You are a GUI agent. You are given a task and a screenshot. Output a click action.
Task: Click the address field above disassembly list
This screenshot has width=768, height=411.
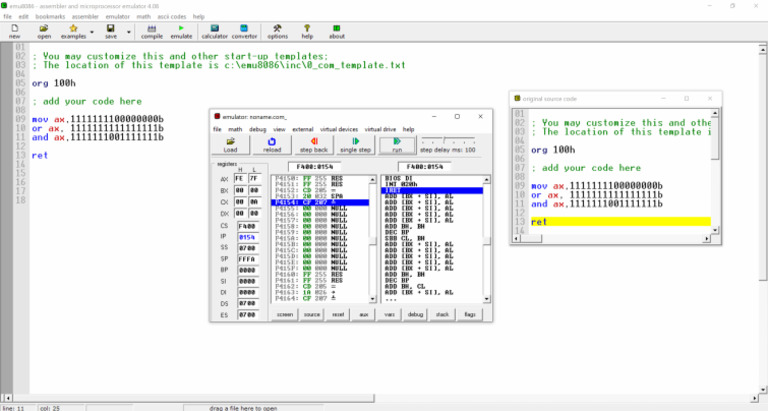425,167
